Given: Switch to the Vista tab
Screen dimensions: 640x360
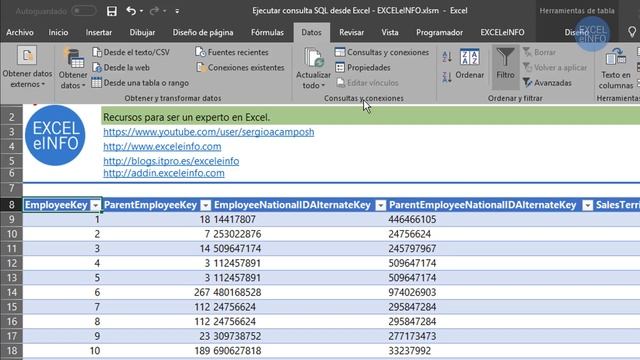Looking at the screenshot, I should point(390,32).
